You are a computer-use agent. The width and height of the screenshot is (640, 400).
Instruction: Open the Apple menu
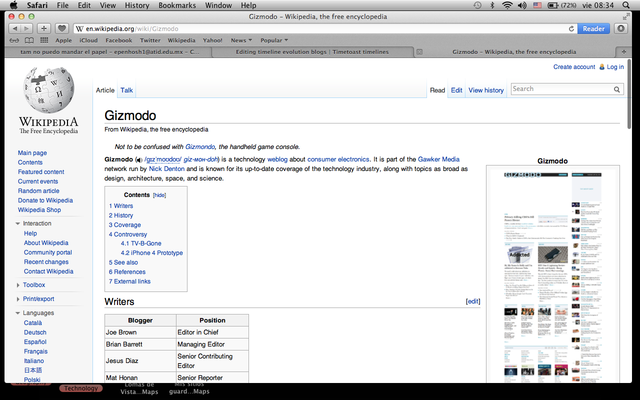[13, 5]
